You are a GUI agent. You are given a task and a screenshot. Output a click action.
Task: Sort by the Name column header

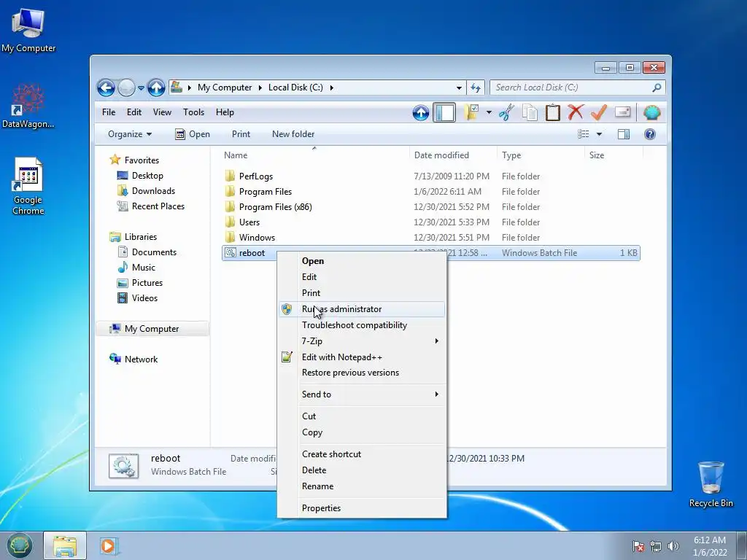coord(314,155)
